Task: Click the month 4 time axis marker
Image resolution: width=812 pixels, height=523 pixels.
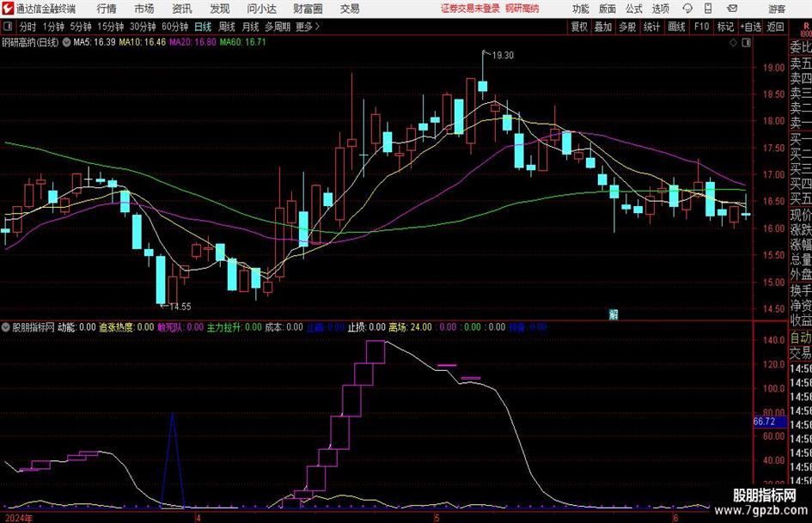Action: [198, 518]
